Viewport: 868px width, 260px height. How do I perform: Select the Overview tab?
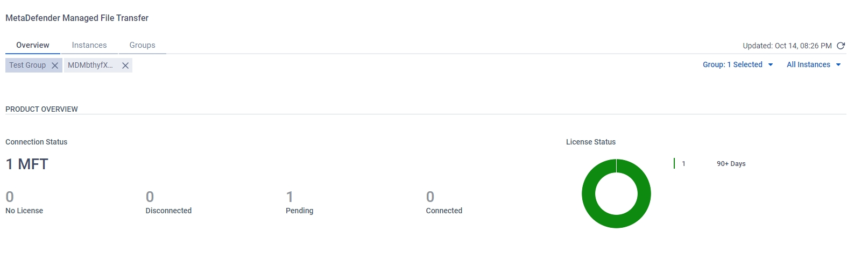click(x=33, y=45)
